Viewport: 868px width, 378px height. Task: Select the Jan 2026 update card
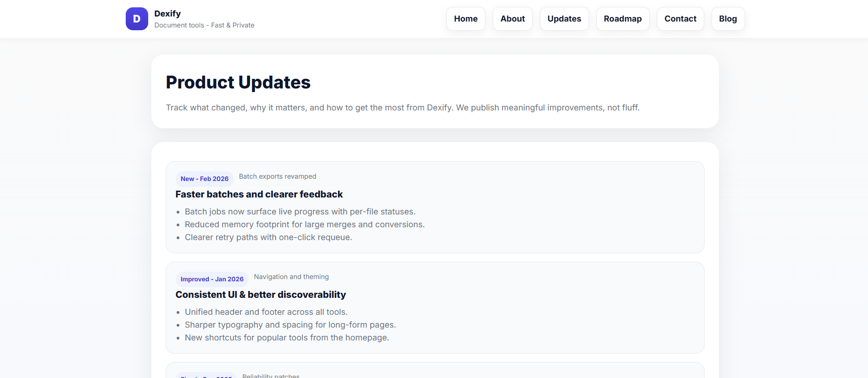pyautogui.click(x=434, y=307)
